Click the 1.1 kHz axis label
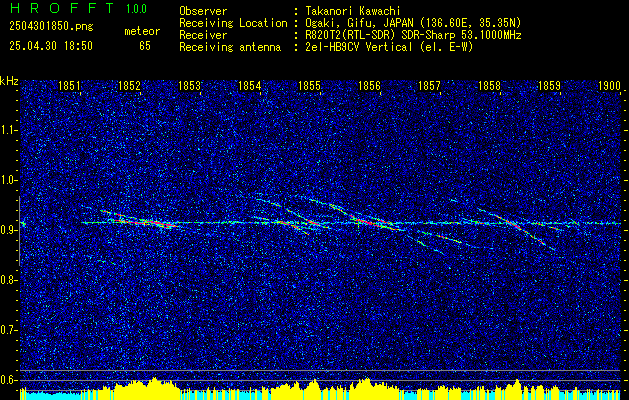This screenshot has width=629, height=400. click(x=8, y=130)
